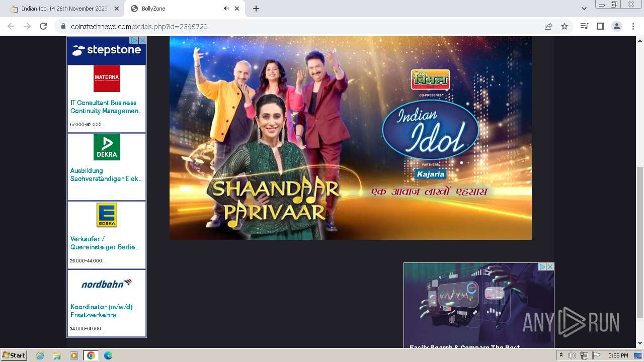Minimize the Chrome window

pyautogui.click(x=601, y=4)
